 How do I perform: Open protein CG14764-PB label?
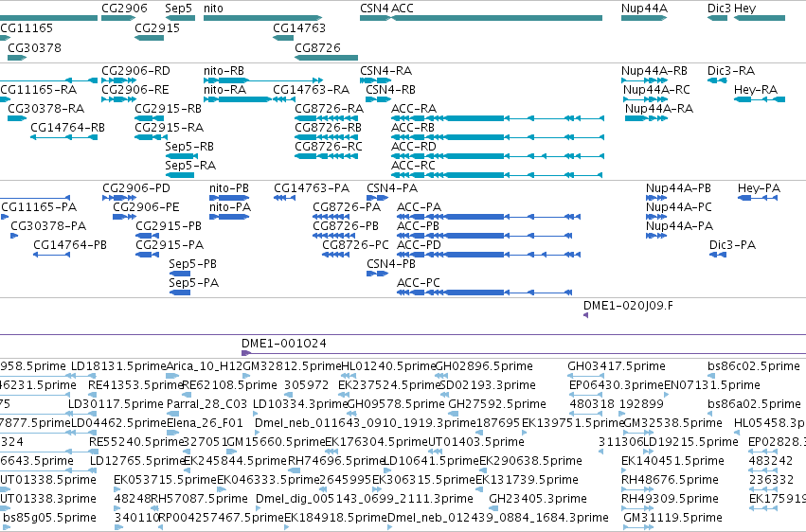pos(70,245)
